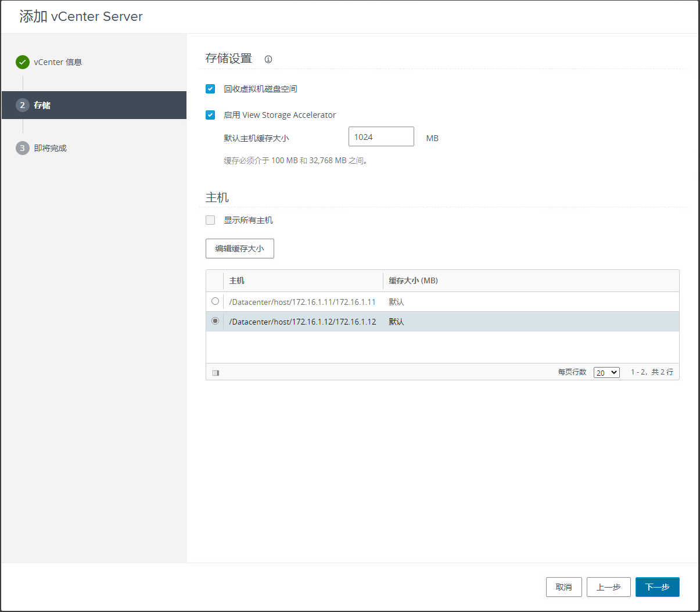Click 主机 column header
The height and width of the screenshot is (612, 700).
[x=237, y=281]
